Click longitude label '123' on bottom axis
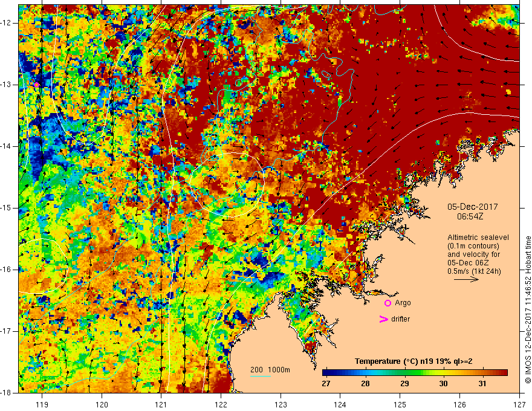 point(281,404)
